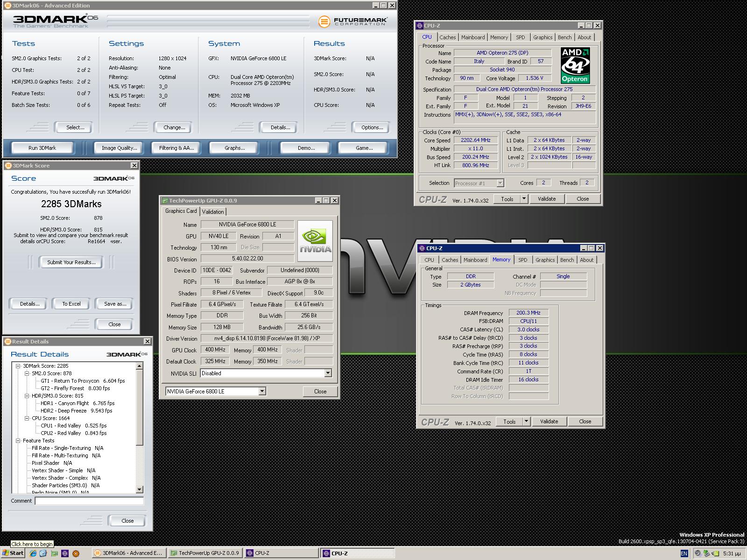
Task: Collapse the SM2.0 Score tree node
Action: 27,374
